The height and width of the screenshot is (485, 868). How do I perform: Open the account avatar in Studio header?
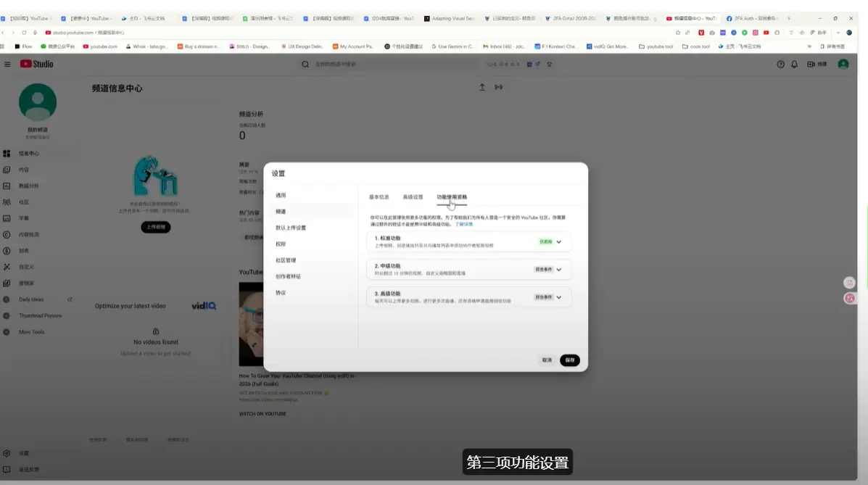pyautogui.click(x=843, y=65)
